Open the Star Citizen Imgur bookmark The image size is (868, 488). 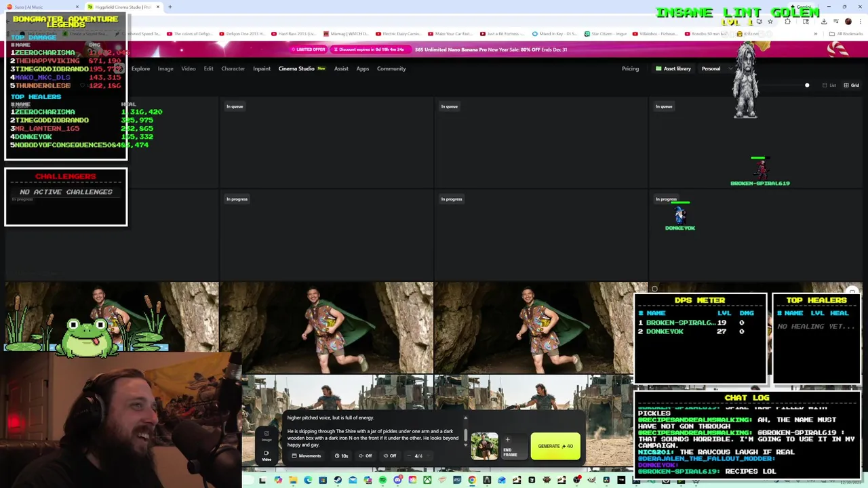[x=607, y=33]
